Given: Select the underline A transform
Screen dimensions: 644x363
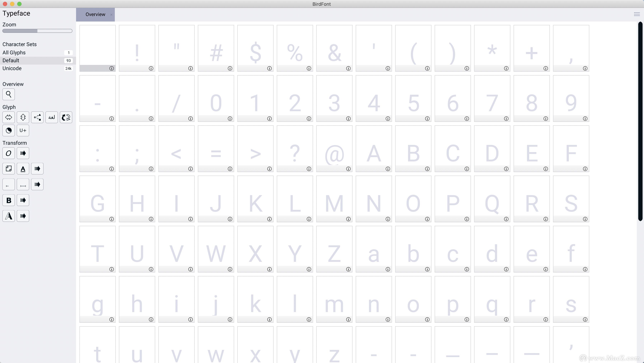Looking at the screenshot, I should pyautogui.click(x=23, y=169).
